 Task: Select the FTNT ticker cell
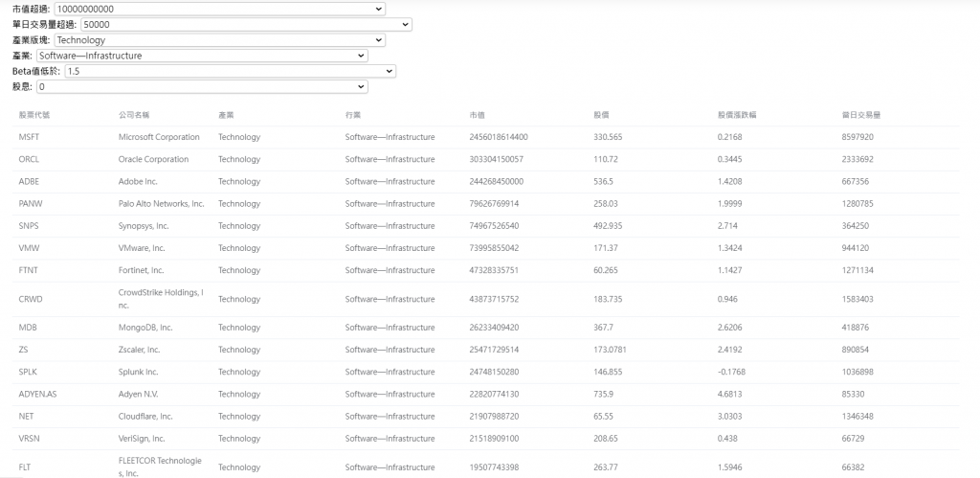point(29,270)
